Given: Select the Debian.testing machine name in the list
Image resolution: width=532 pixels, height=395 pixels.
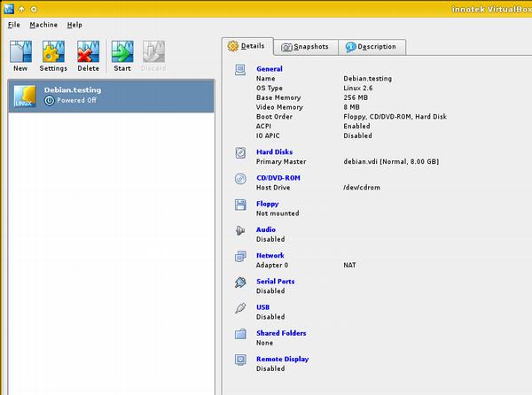Looking at the screenshot, I should click(73, 90).
